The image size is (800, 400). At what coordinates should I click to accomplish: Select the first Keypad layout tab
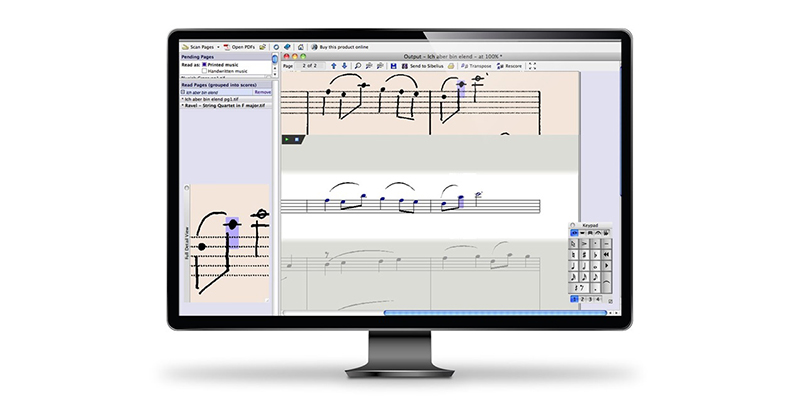574,233
